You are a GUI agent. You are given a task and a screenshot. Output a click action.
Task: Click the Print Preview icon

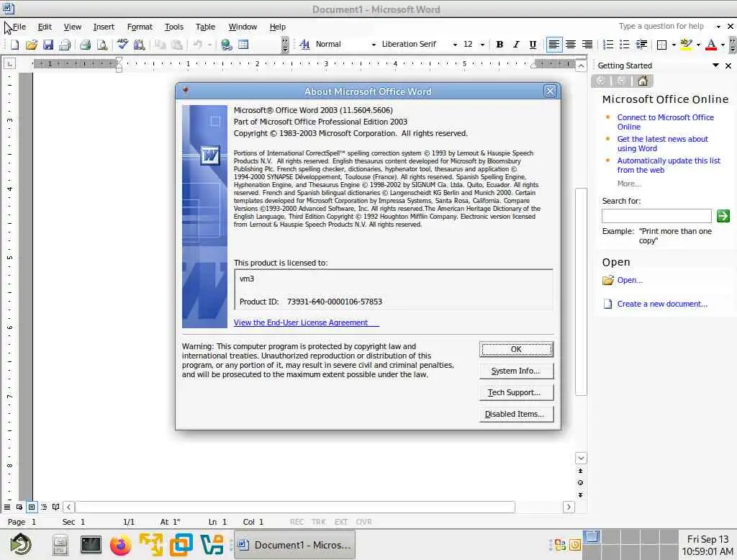[102, 45]
